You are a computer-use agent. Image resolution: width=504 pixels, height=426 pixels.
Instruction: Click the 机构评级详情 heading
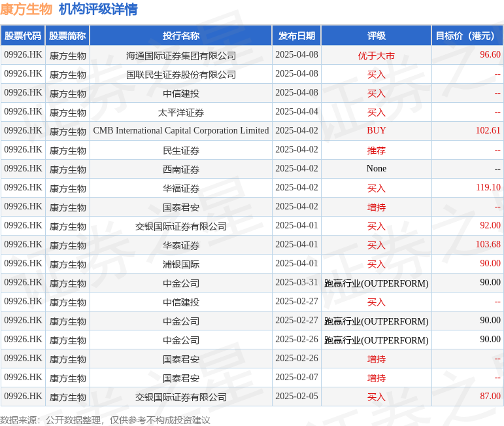[x=98, y=9]
